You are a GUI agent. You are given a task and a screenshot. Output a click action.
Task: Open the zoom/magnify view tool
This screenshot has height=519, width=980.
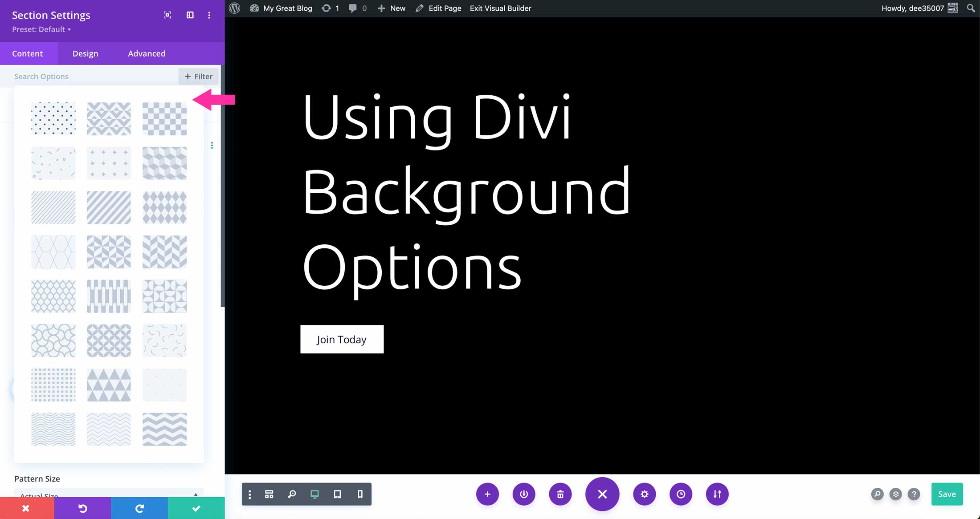pyautogui.click(x=292, y=494)
